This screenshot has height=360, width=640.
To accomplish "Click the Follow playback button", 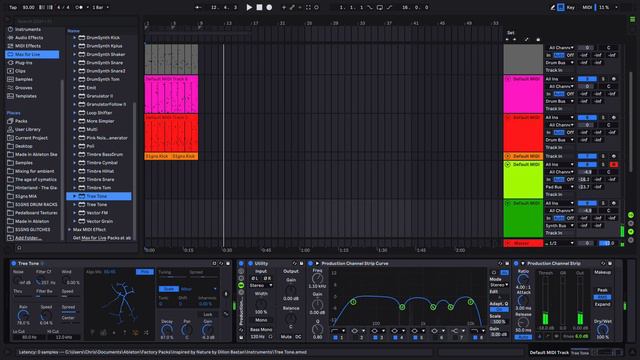I will (198, 7).
